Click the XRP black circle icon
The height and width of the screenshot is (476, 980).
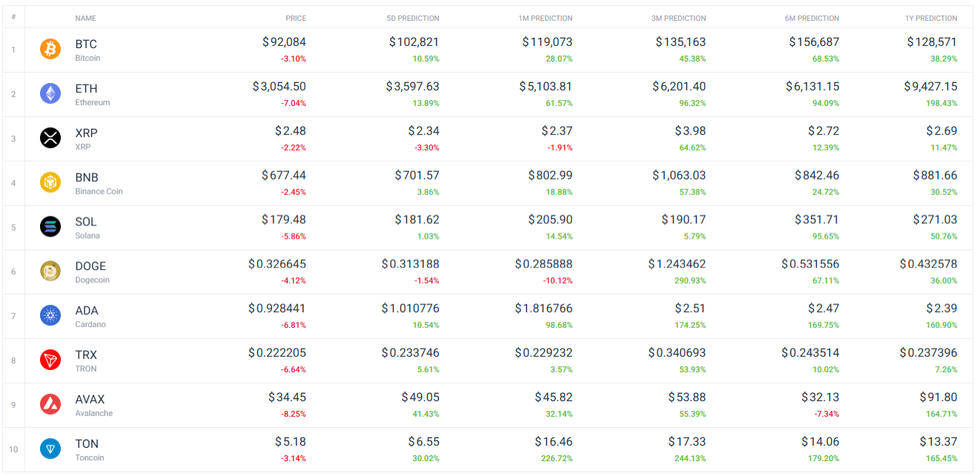coord(50,138)
